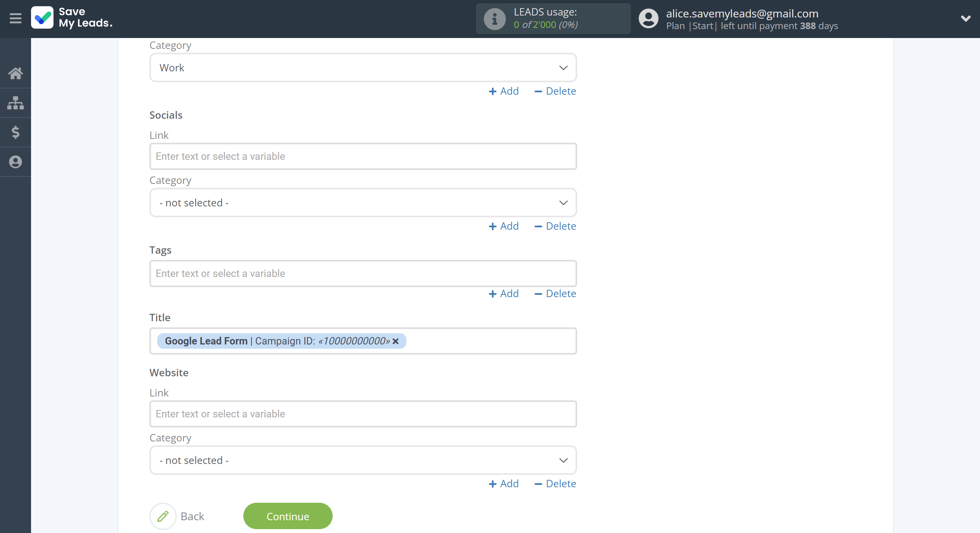Image resolution: width=980 pixels, height=533 pixels.
Task: Click the Save My Leads logo
Action: tap(72, 18)
